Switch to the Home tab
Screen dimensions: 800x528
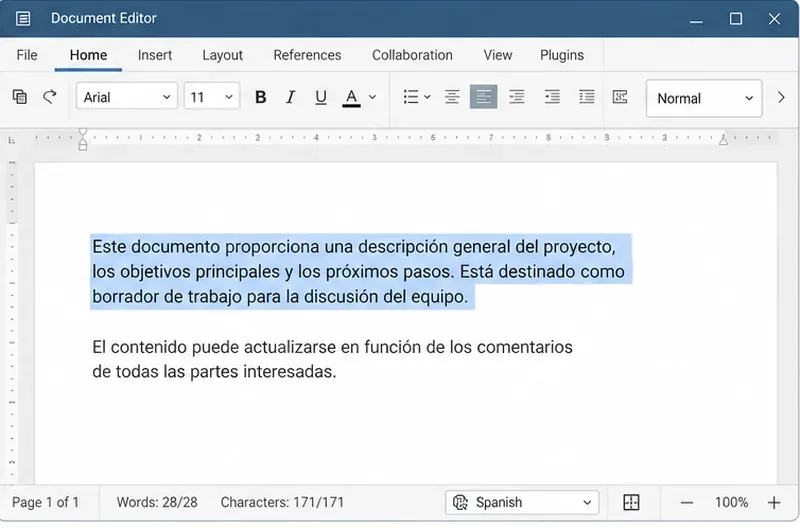(x=88, y=55)
